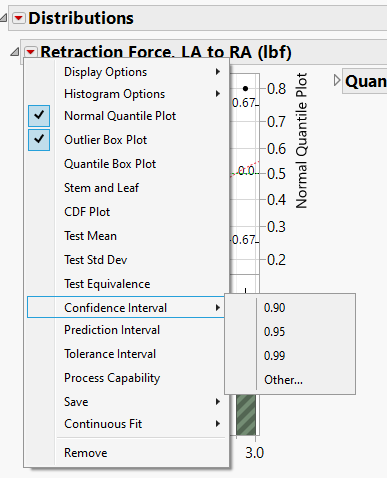Select Test Std Dev option
Image resolution: width=387 pixels, height=478 pixels.
pos(128,260)
